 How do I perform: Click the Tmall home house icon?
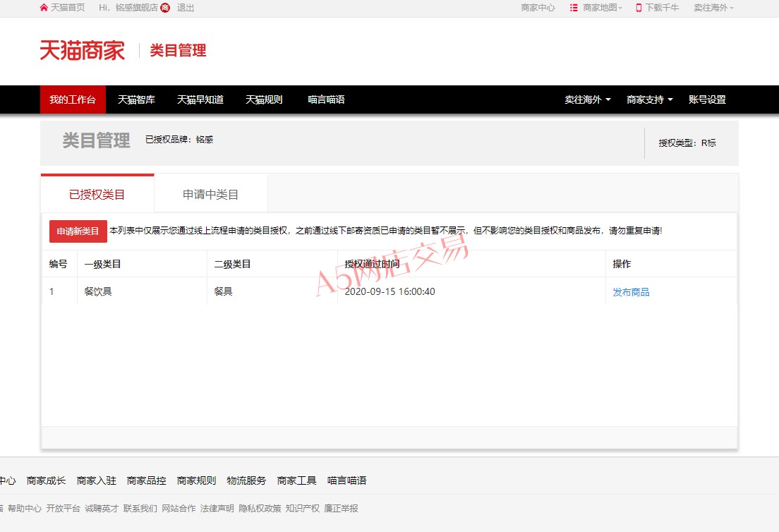tap(44, 8)
